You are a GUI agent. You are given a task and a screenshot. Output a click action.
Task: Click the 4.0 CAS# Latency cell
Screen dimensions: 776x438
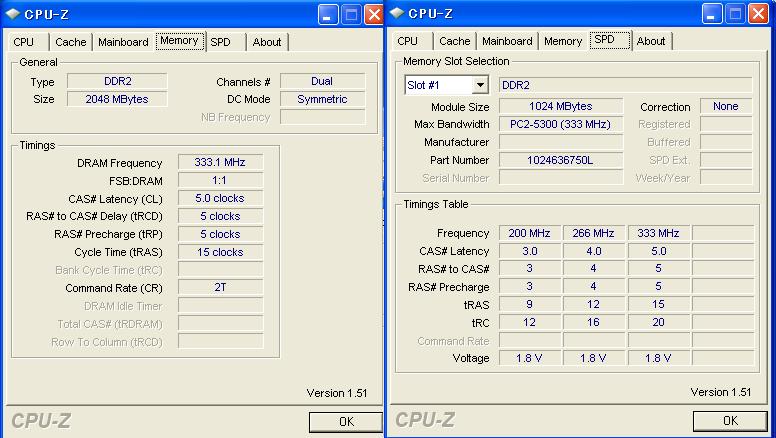593,251
